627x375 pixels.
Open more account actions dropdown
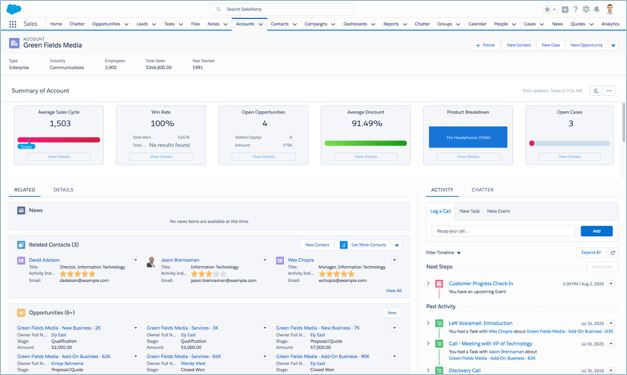(x=613, y=45)
